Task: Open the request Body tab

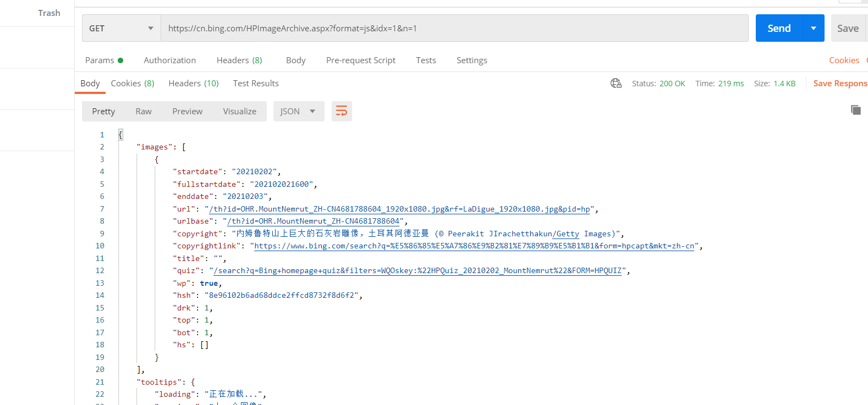Action: pos(296,60)
